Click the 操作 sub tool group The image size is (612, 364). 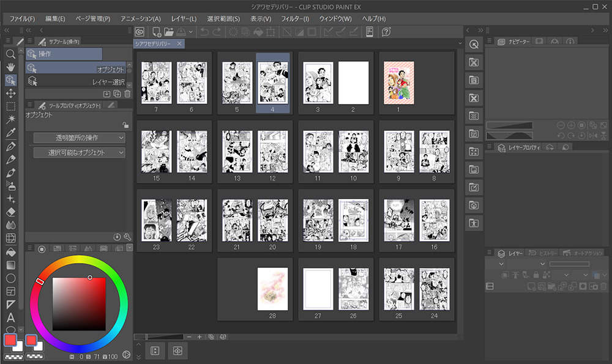[x=64, y=54]
